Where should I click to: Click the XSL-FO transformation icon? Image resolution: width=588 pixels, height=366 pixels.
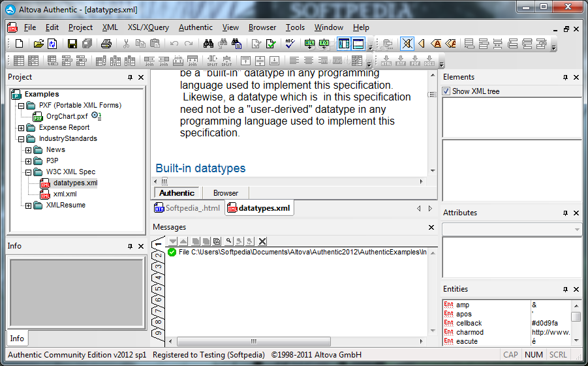(324, 44)
